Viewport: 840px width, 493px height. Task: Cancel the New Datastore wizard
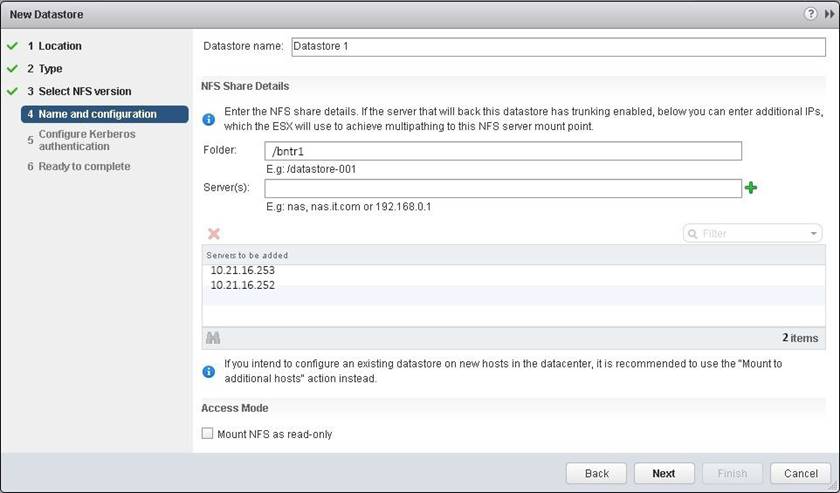[x=800, y=473]
